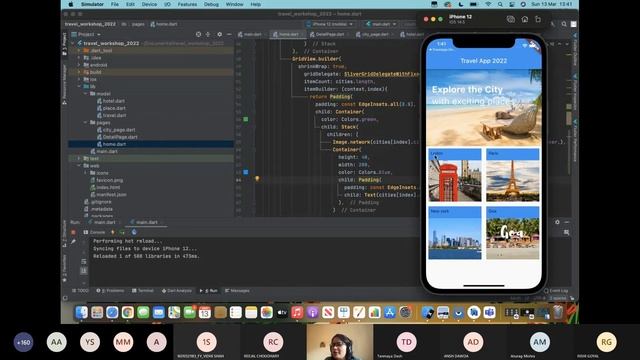Image resolution: width=640 pixels, height=360 pixels.
Task: Expand the android folder
Action: click(79, 65)
